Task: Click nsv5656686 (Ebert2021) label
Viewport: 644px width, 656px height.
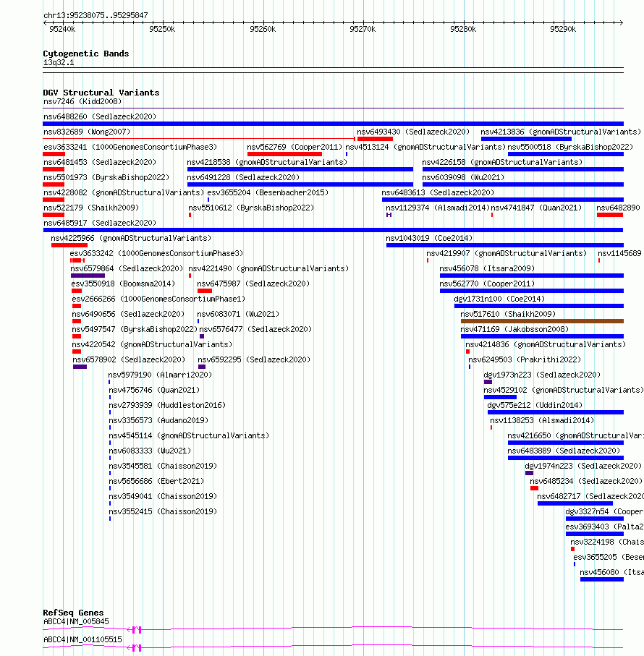Action: click(156, 482)
